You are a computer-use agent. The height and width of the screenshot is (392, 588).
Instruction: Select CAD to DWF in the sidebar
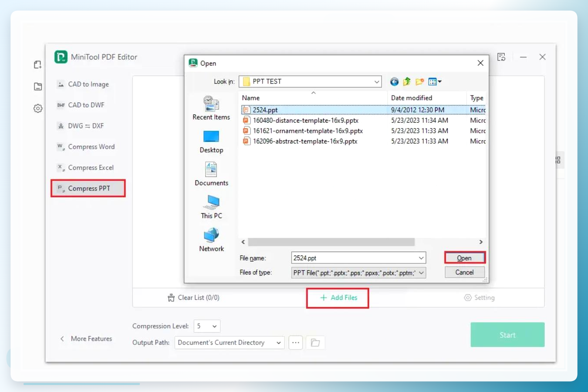click(86, 105)
